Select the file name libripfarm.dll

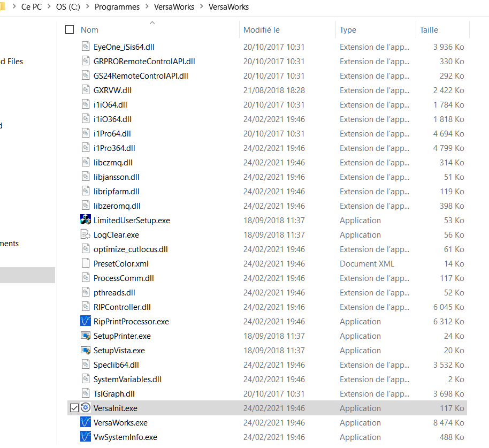tap(116, 191)
